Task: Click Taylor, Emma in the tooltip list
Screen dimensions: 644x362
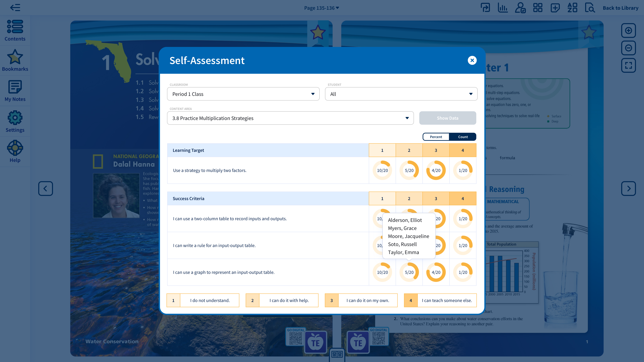Action: [403, 252]
